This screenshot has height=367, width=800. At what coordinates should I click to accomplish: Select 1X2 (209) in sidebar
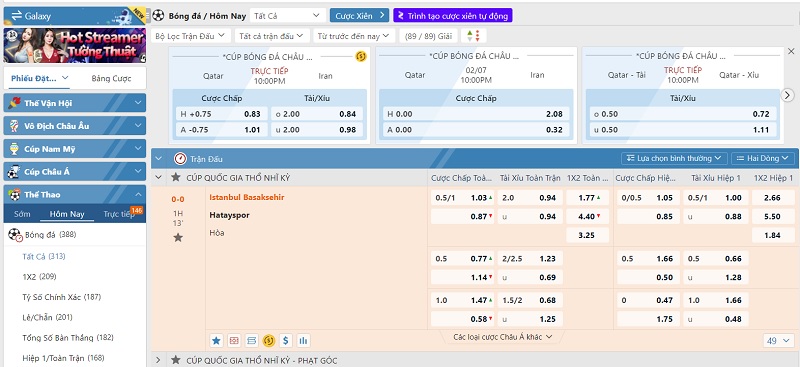[x=39, y=277]
